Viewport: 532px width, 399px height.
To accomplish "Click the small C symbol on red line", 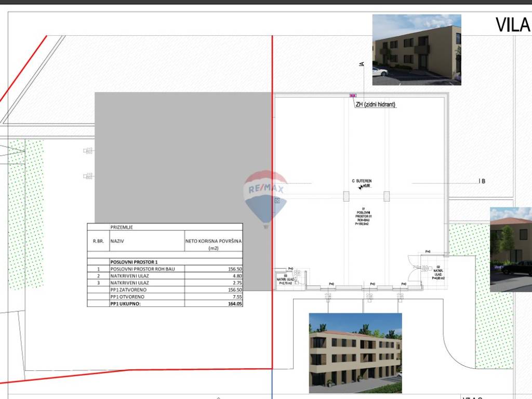I will [x=278, y=199].
